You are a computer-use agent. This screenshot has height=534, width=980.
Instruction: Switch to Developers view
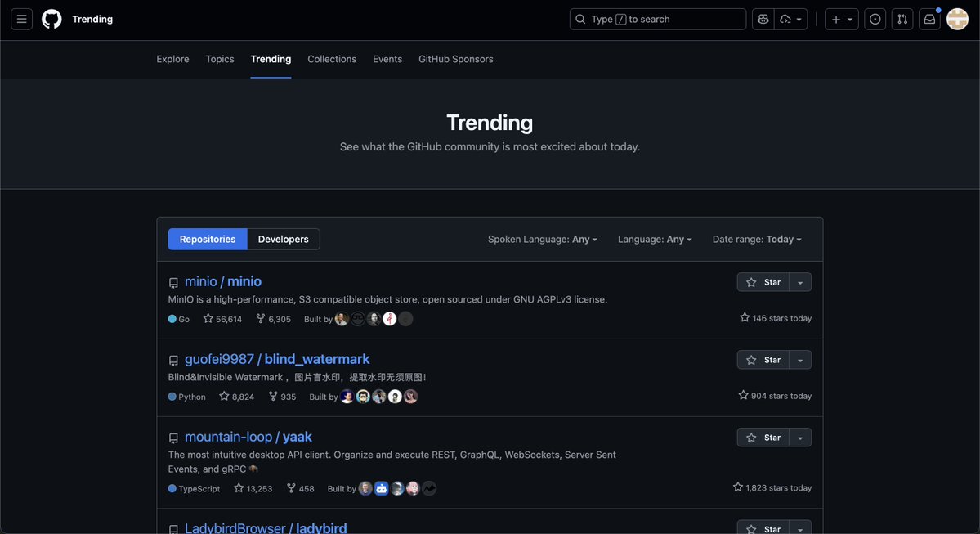283,239
